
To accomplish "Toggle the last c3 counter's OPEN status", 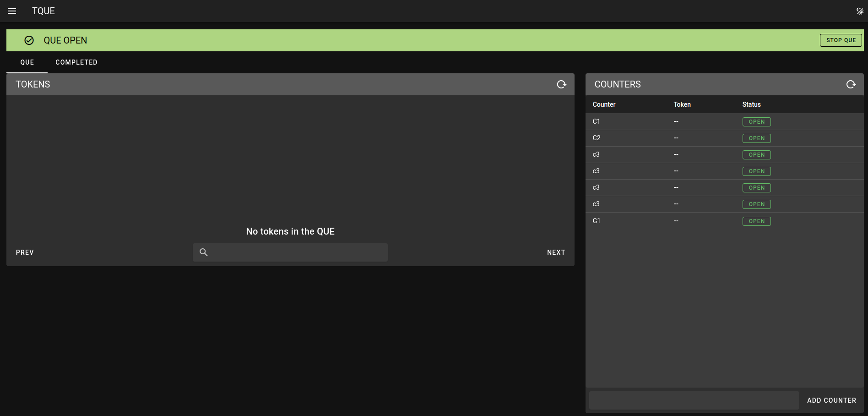I will coord(756,204).
